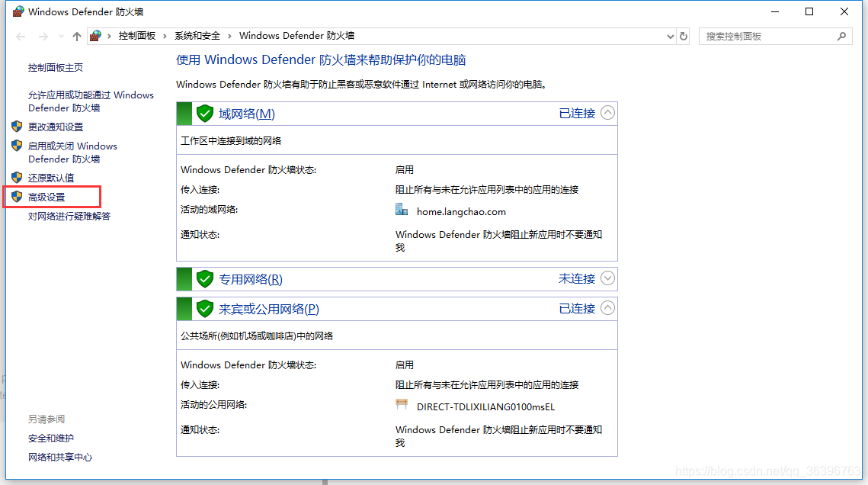The width and height of the screenshot is (868, 485).
Task: Expand breadcrumb chevron after 控制面板
Action: click(x=165, y=36)
